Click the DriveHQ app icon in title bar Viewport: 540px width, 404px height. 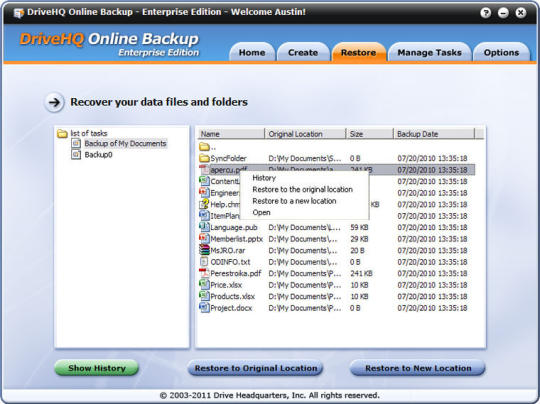tap(18, 13)
